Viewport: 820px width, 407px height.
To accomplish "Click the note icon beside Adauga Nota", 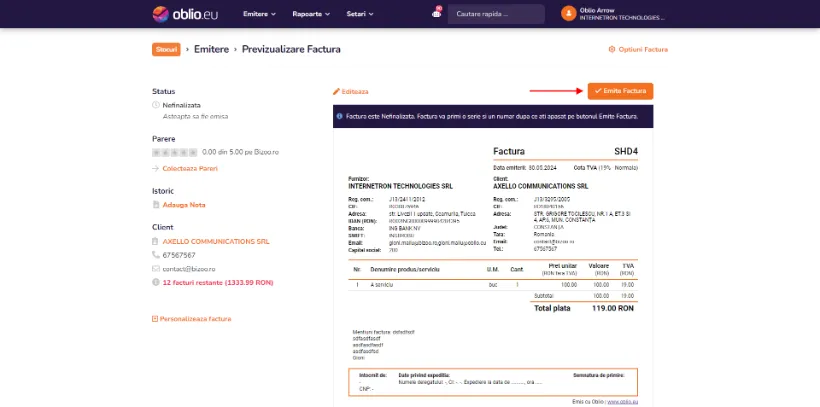I will [155, 205].
